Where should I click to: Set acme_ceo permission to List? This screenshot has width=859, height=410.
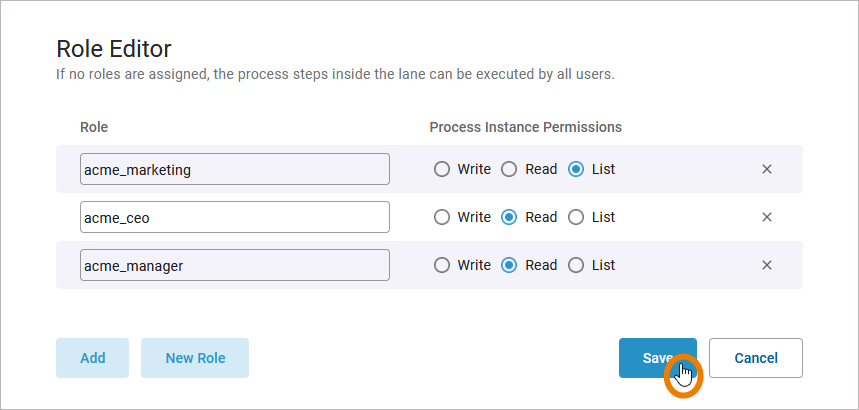[576, 217]
